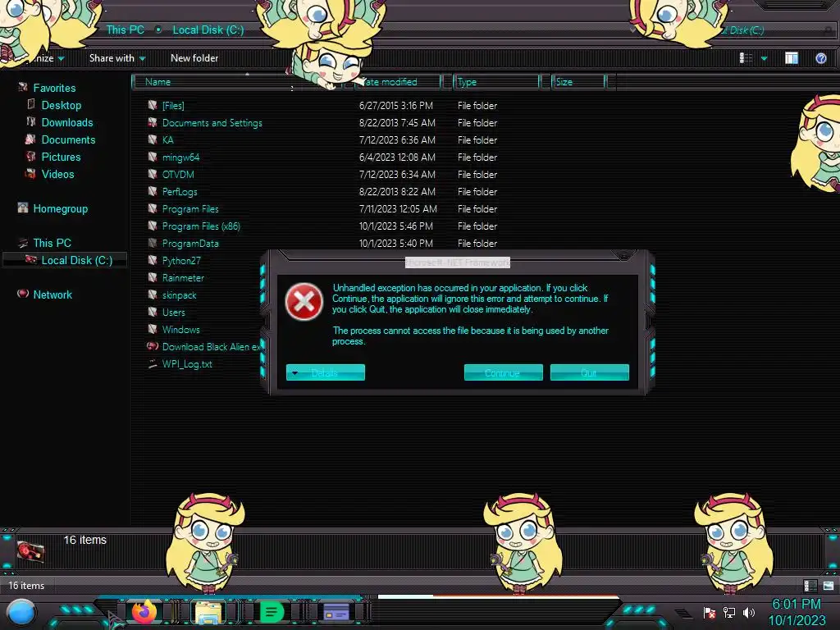The width and height of the screenshot is (840, 630).
Task: Click the volume speaker tray icon
Action: [x=748, y=612]
